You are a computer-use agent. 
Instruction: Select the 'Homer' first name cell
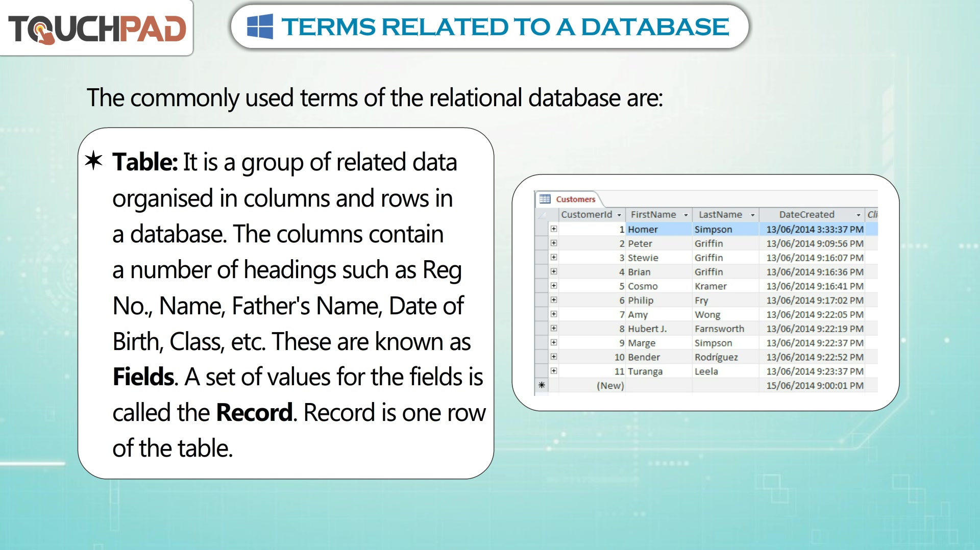(658, 229)
